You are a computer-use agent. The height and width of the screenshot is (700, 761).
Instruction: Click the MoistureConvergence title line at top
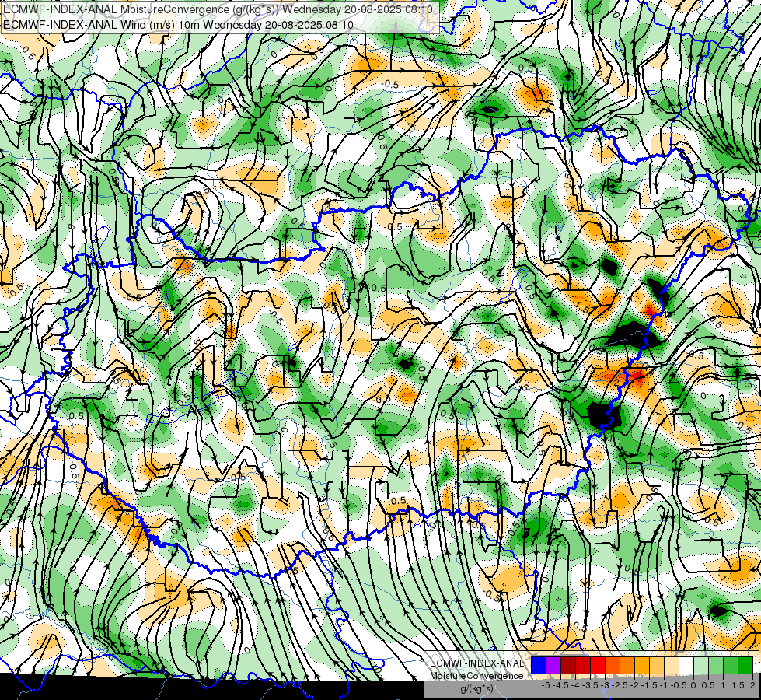click(x=218, y=9)
